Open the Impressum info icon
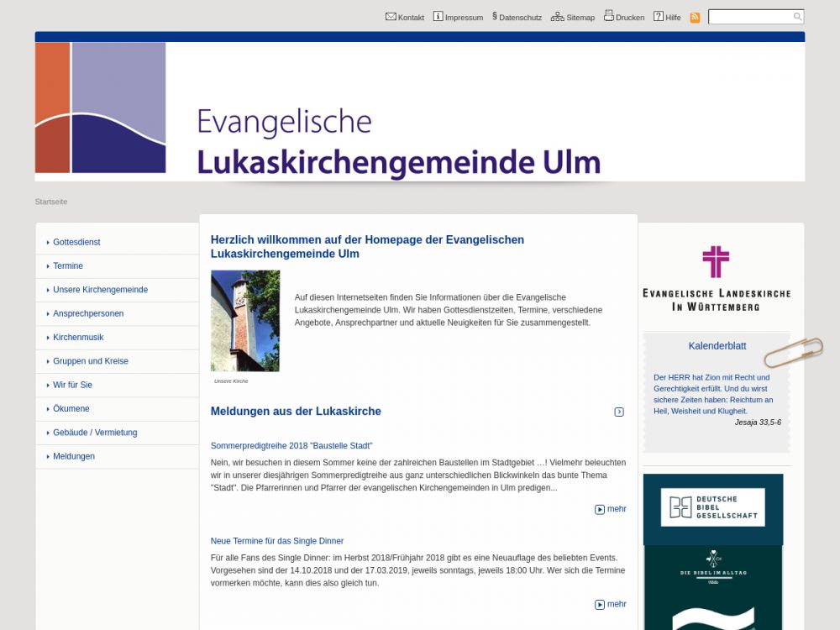The height and width of the screenshot is (630, 840). 438,17
